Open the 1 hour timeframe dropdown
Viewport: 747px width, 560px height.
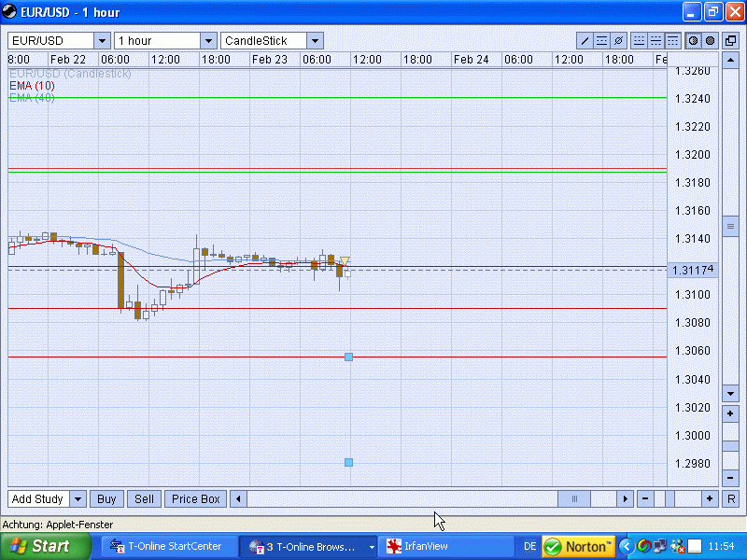208,41
